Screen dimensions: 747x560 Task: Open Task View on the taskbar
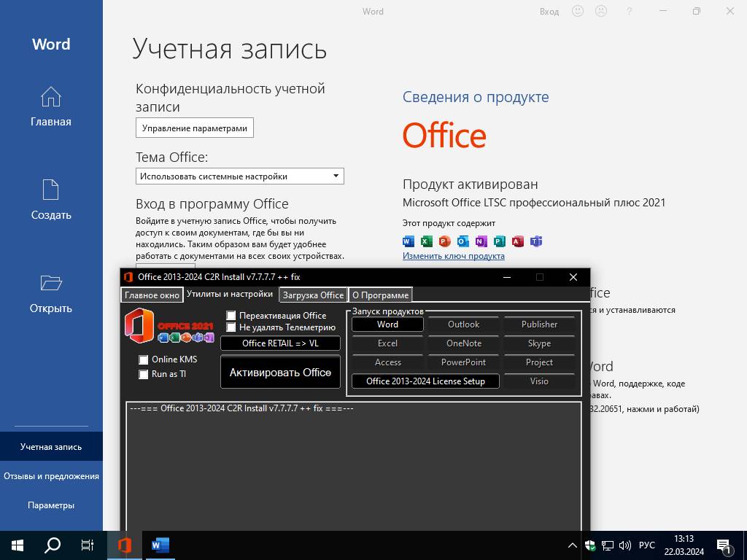[x=88, y=545]
